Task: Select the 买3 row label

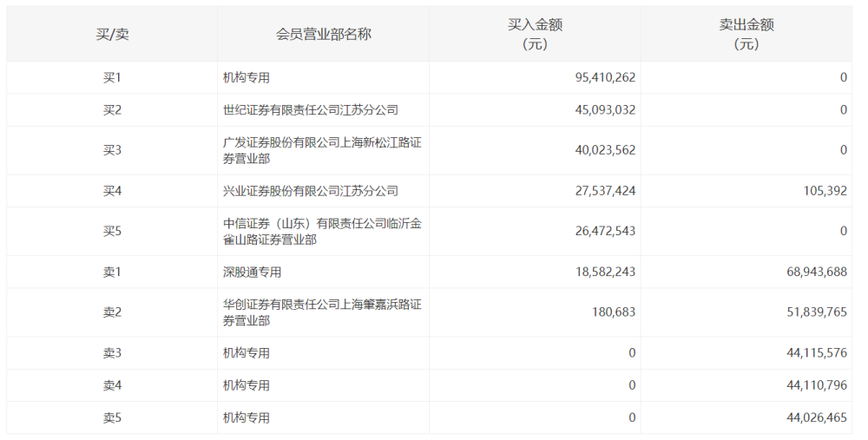Action: tap(112, 150)
